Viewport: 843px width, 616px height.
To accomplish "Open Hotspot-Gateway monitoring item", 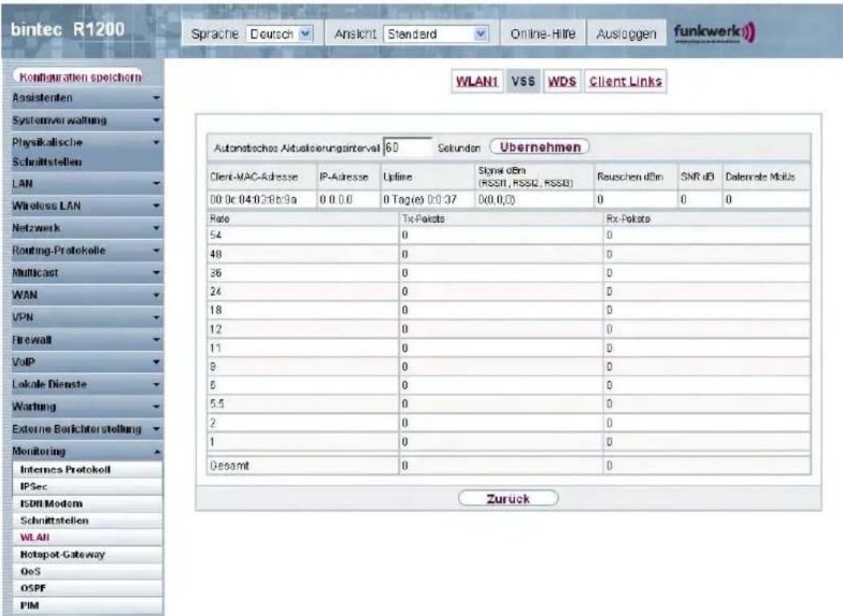I will coord(87,555).
